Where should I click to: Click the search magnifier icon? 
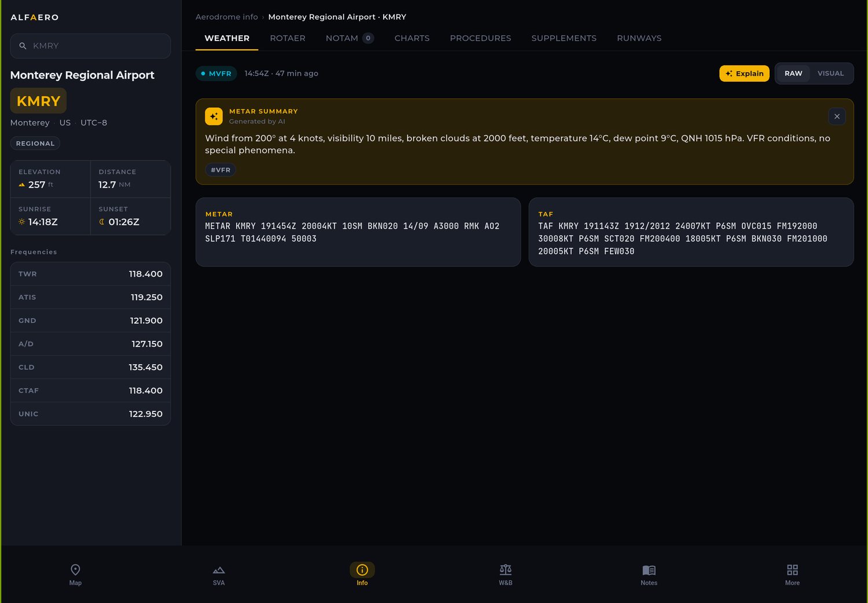(x=23, y=46)
